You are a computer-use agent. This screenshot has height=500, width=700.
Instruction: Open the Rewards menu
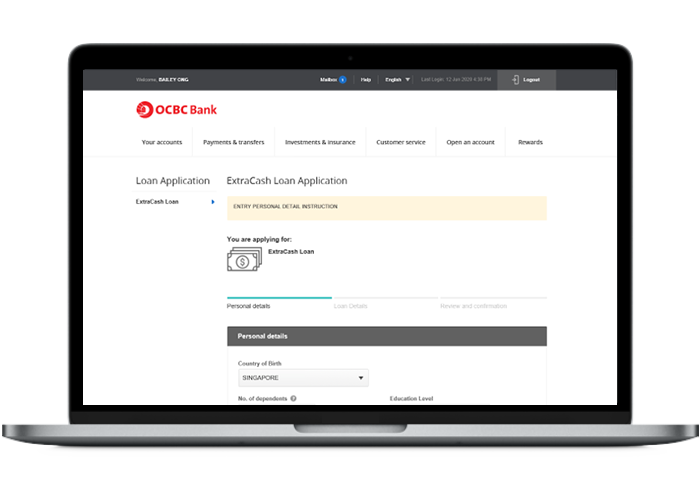pos(530,142)
